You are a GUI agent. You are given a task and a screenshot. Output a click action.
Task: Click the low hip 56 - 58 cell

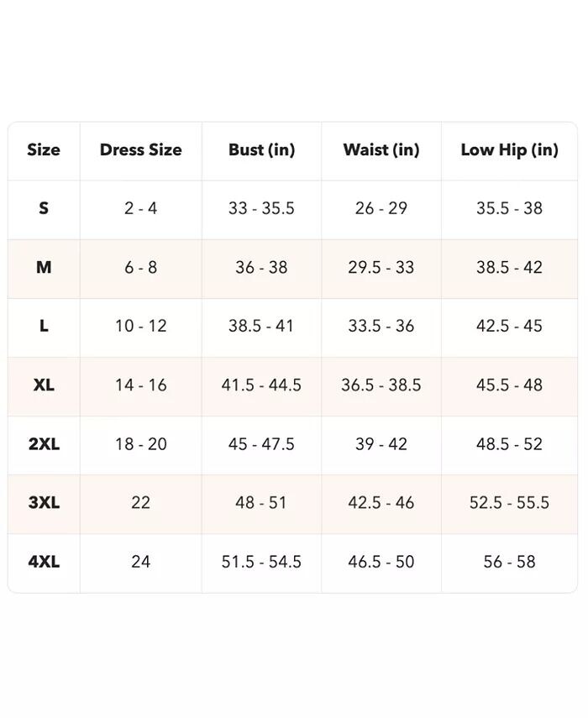click(x=509, y=561)
